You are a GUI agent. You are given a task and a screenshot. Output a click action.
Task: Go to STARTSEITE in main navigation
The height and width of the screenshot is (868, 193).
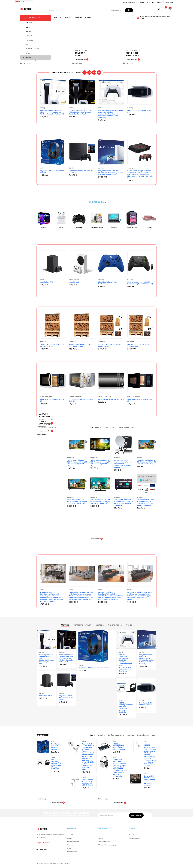point(58,18)
